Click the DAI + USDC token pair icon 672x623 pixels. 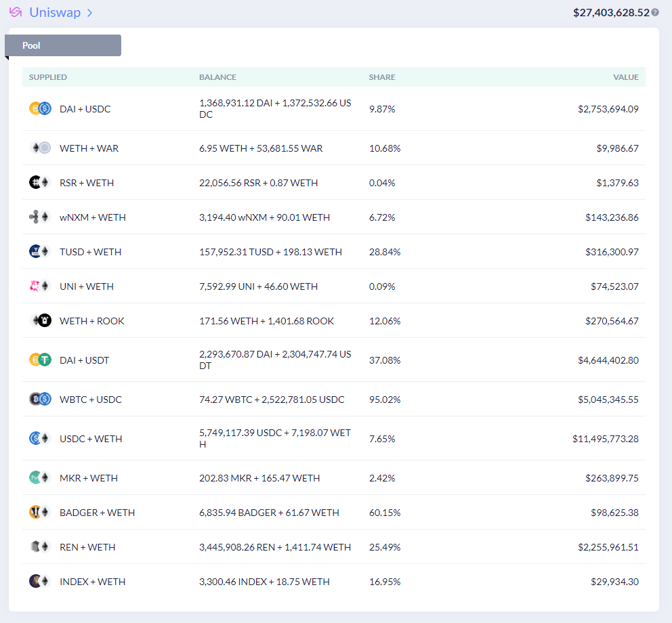[40, 108]
